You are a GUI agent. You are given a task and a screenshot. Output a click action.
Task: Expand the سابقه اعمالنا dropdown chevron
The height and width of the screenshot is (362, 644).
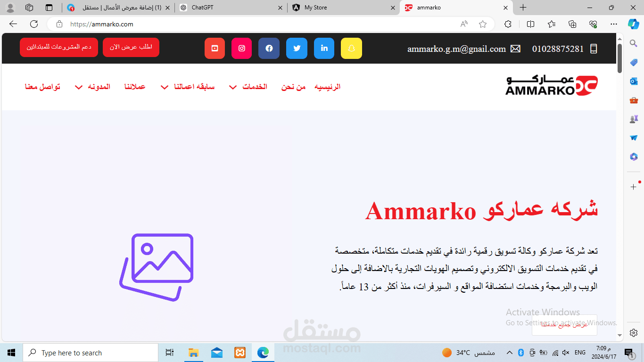[165, 87]
